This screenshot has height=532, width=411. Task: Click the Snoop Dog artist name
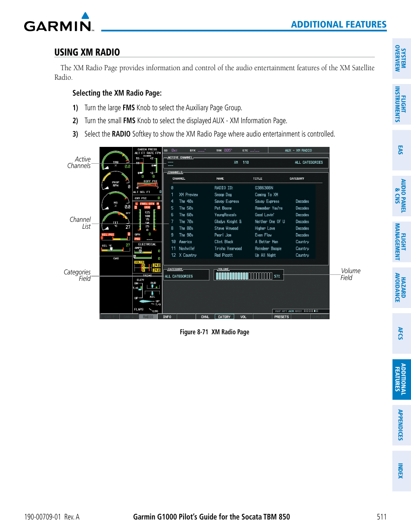click(x=223, y=195)
